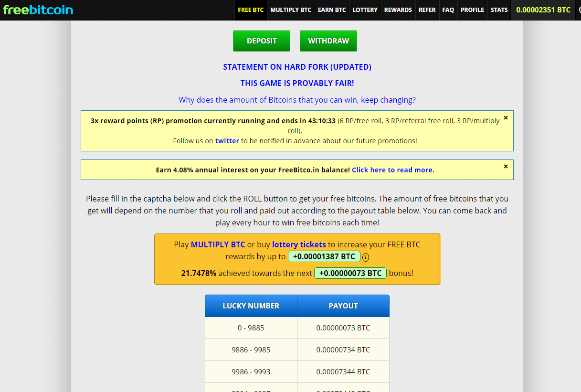Open the LOTTERY tab

pos(365,10)
